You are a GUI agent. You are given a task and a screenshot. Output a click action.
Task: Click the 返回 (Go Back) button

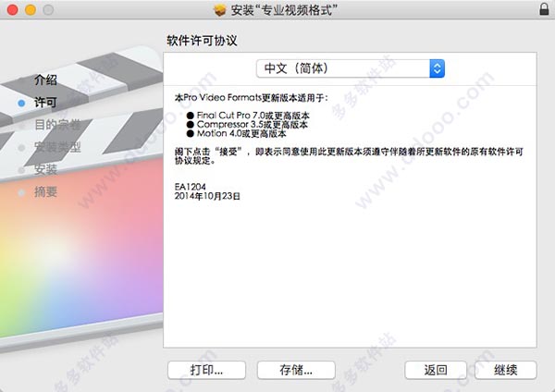click(436, 370)
